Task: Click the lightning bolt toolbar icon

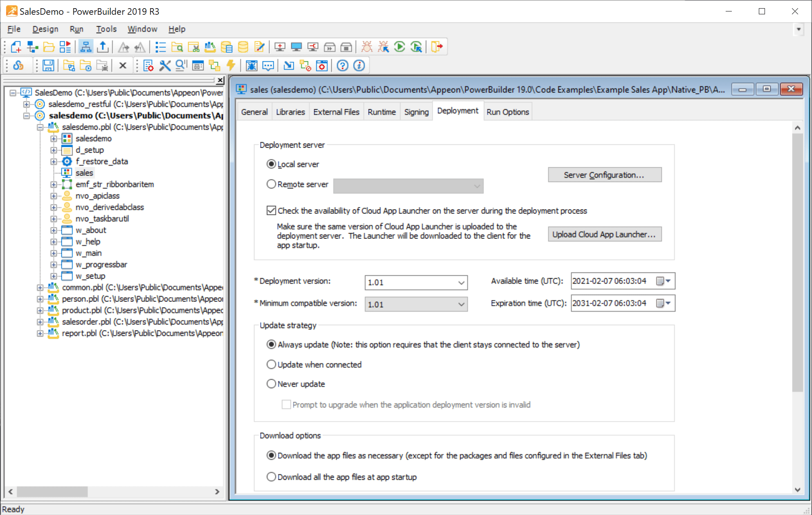Action: click(231, 65)
